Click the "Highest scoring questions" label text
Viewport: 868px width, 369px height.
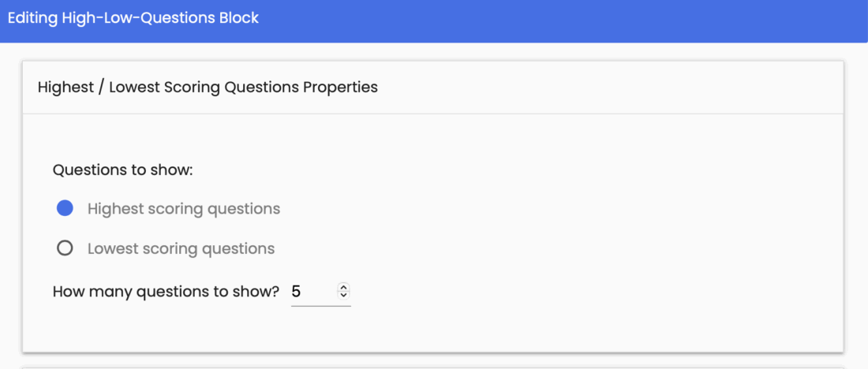(184, 209)
